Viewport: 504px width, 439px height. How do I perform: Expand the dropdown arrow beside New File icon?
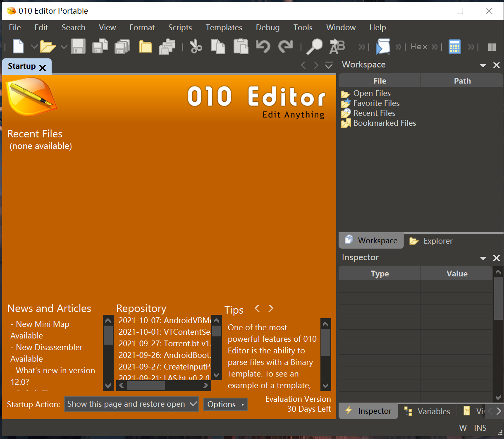[x=34, y=47]
